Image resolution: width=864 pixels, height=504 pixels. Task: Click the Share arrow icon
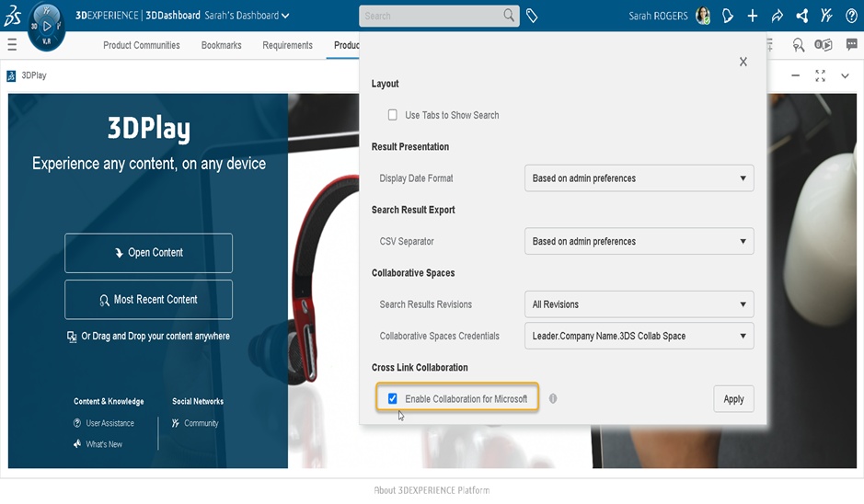[x=777, y=16]
